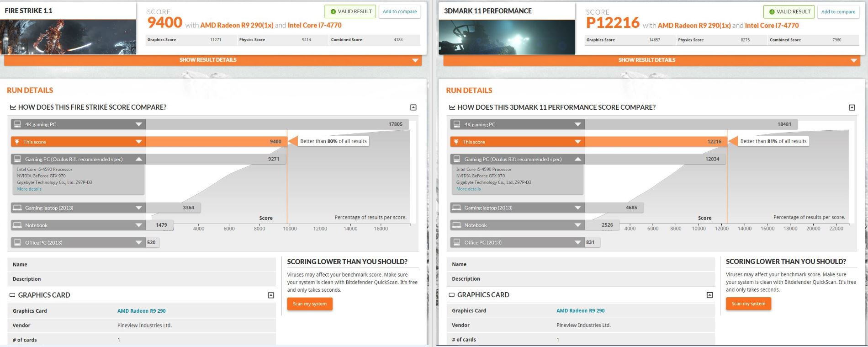Viewport: 868px width, 347px height.
Task: Click Gaming PC Oculus Rift monitor icon in Fire Strike window
Action: coord(17,159)
